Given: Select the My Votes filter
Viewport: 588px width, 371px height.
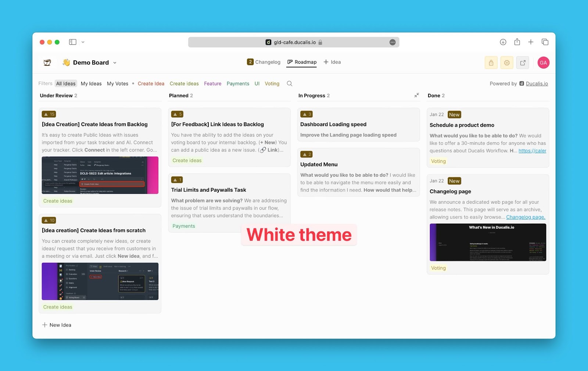Looking at the screenshot, I should pos(118,83).
